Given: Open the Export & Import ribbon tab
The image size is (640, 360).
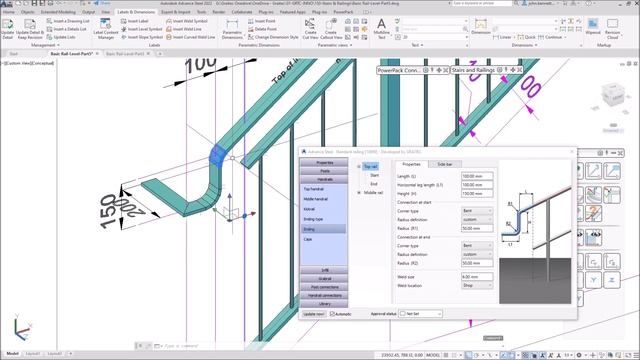Looking at the screenshot, I should tap(175, 12).
